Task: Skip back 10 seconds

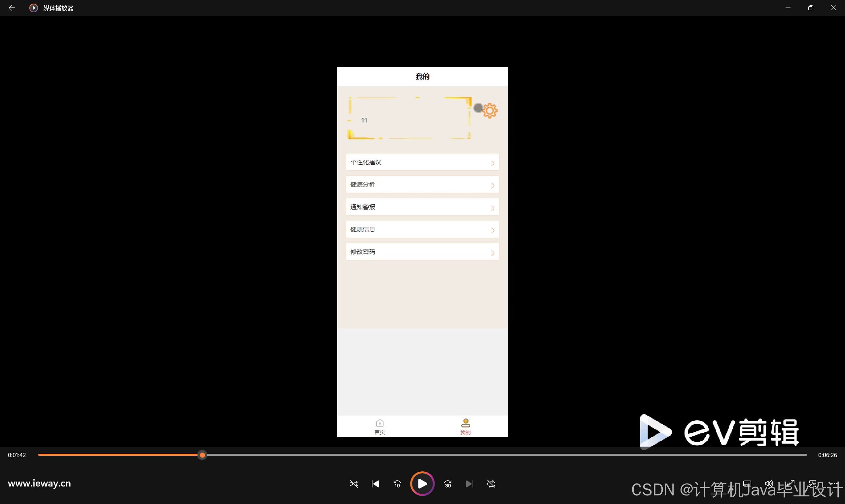Action: 397,484
